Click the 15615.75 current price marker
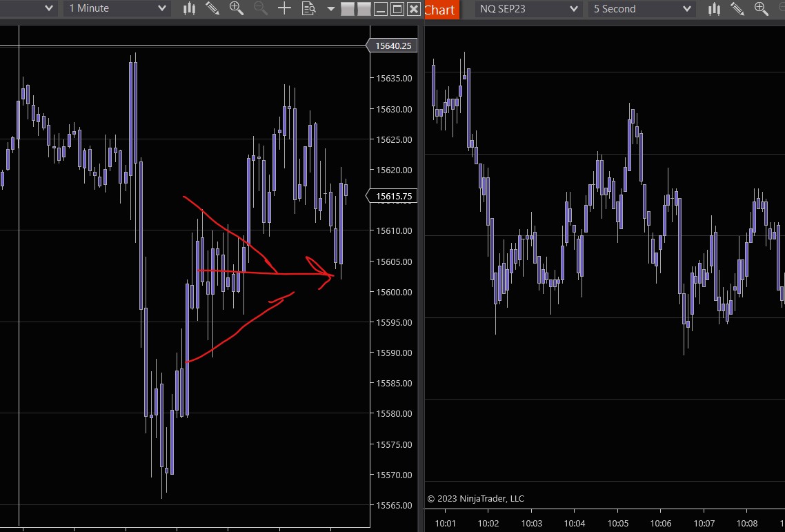Image resolution: width=785 pixels, height=532 pixels. 392,196
